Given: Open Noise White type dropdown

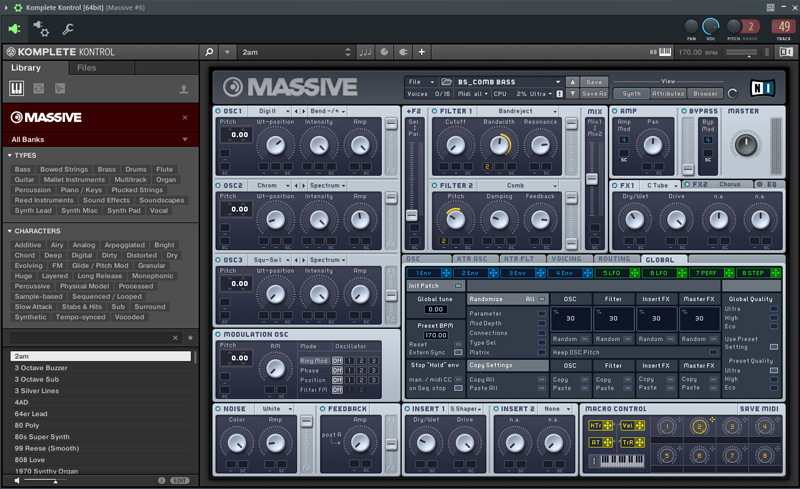Looking at the screenshot, I should 276,409.
